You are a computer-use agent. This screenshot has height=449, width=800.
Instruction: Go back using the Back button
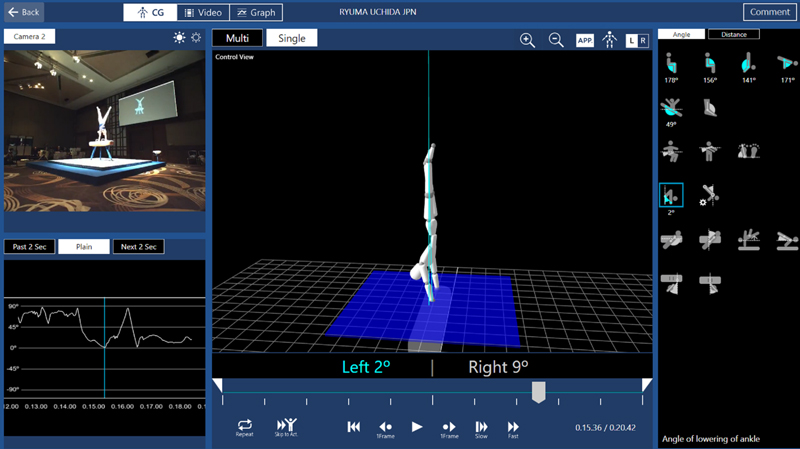(x=23, y=12)
